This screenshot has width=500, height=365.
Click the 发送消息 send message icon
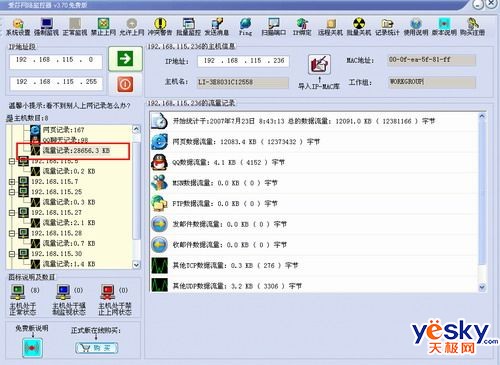217,27
